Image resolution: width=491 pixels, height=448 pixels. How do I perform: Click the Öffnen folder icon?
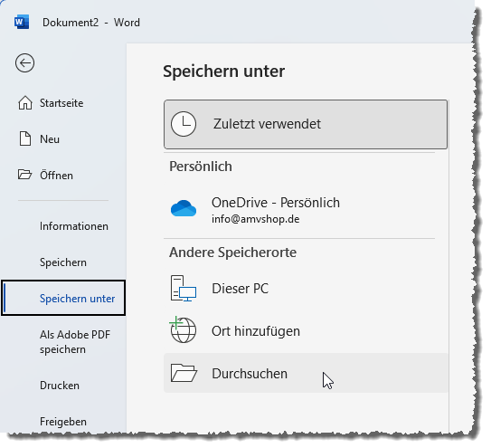point(24,175)
